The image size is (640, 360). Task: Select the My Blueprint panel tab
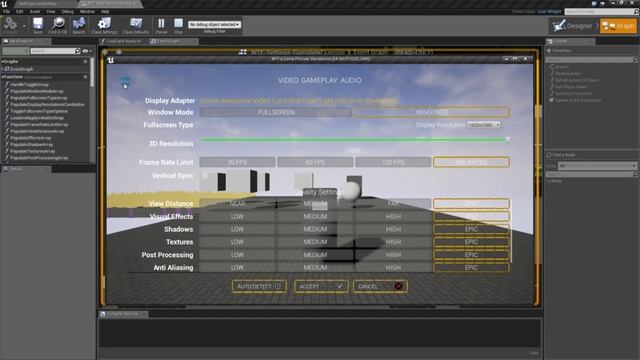pos(26,41)
